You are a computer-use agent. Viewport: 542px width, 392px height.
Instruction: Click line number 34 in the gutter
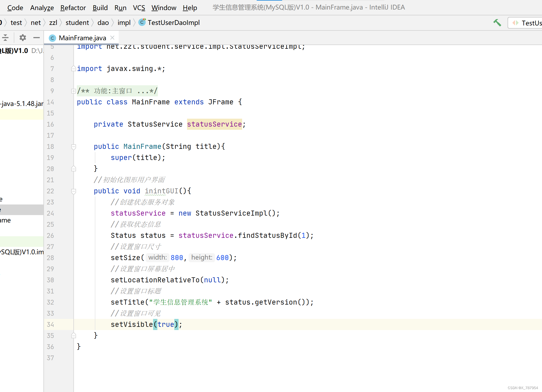click(50, 324)
